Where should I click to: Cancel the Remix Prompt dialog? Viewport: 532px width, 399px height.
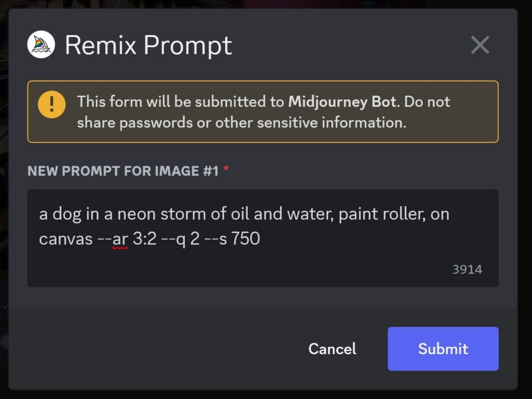coord(332,349)
